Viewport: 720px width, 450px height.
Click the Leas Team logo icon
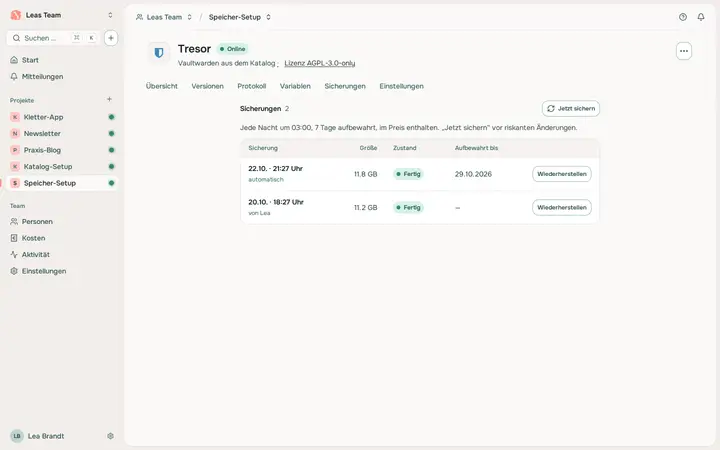[x=16, y=15]
